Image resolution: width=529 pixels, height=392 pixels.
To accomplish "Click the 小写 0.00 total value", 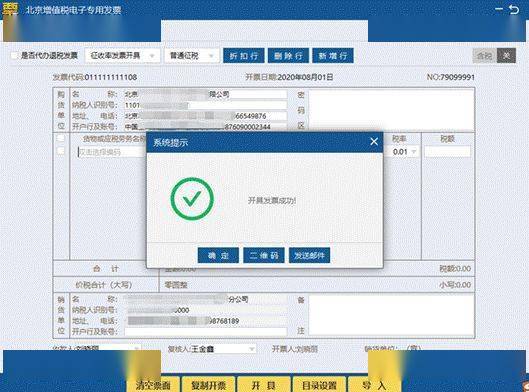I will click(455, 285).
